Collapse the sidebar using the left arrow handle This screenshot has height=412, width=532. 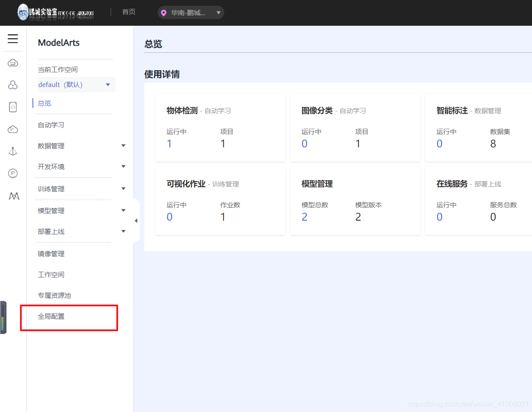pyautogui.click(x=136, y=221)
